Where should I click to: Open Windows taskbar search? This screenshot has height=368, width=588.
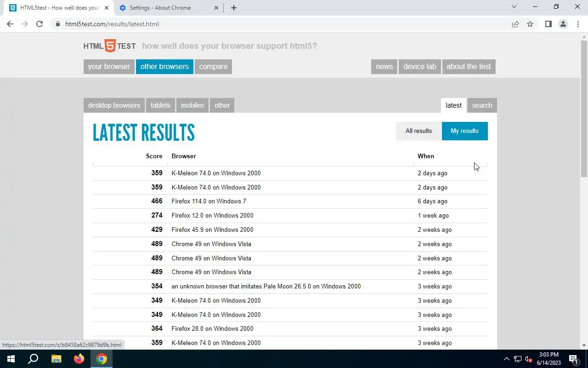tap(33, 359)
